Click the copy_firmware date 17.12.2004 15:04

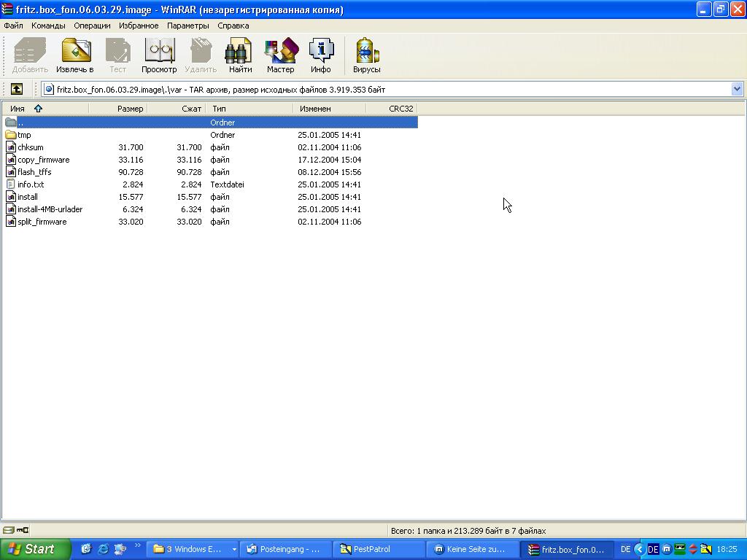tap(329, 160)
